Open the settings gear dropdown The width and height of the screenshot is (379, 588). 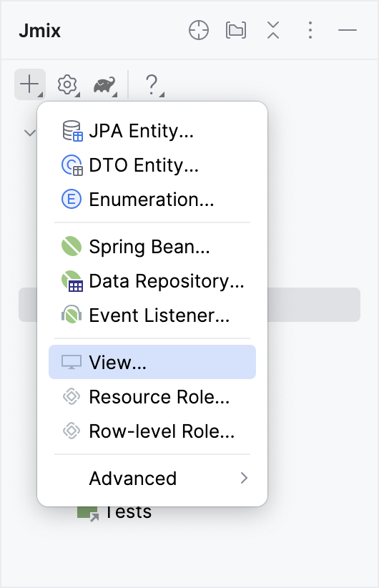tap(68, 84)
